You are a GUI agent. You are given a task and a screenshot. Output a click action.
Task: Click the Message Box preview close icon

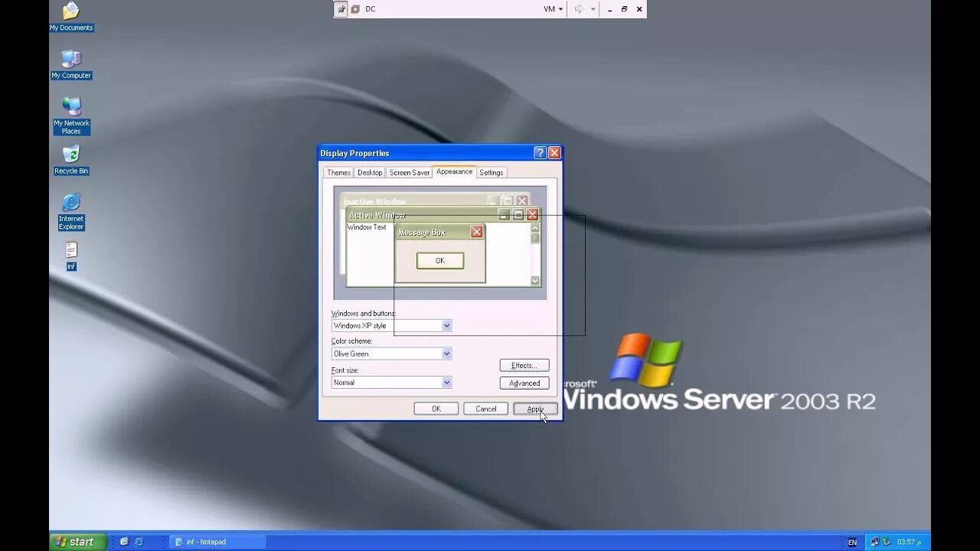477,232
